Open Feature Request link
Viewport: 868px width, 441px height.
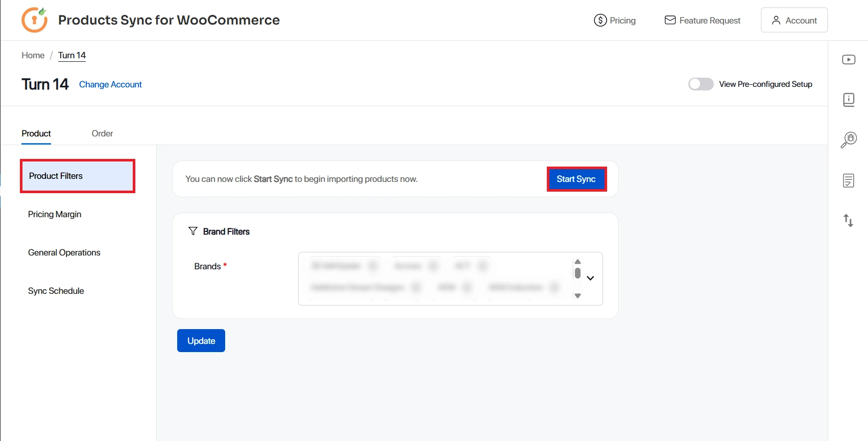pyautogui.click(x=702, y=20)
